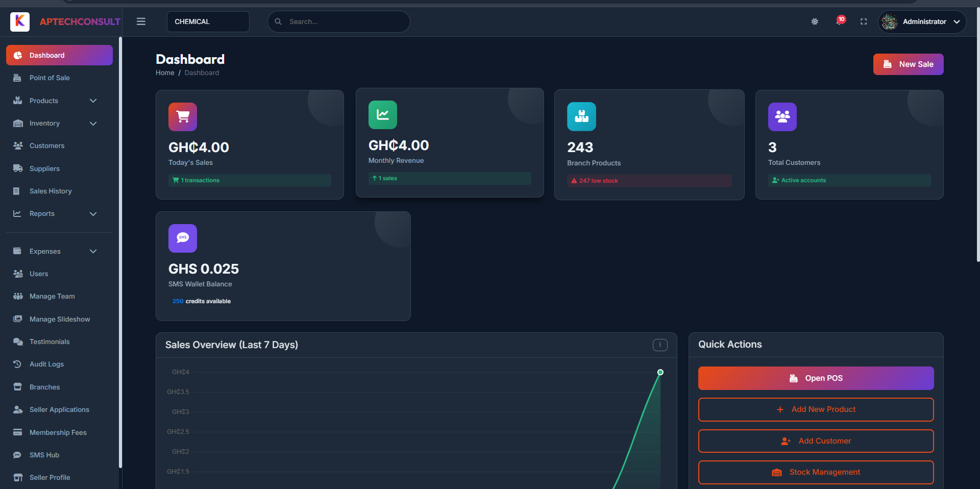Click the Today's Sales cart icon

183,117
